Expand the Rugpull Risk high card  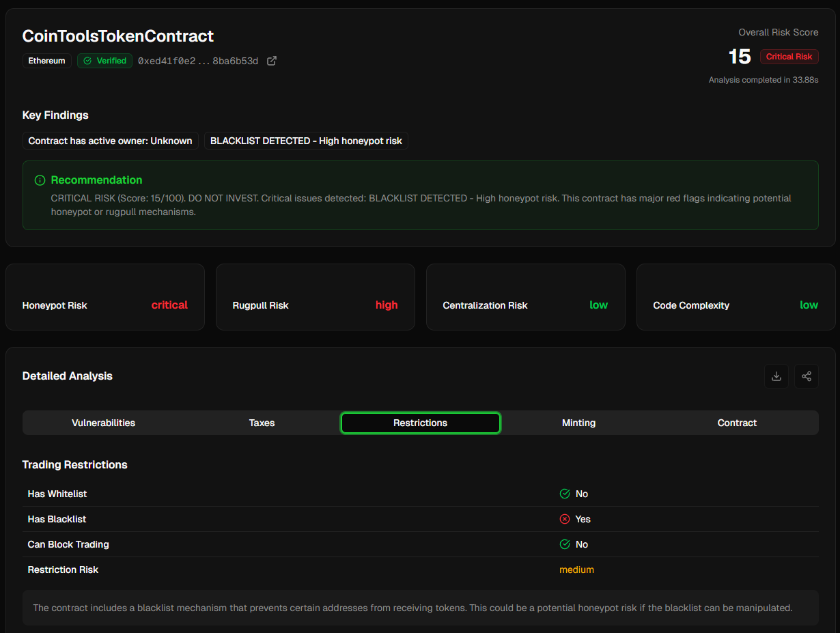[315, 297]
